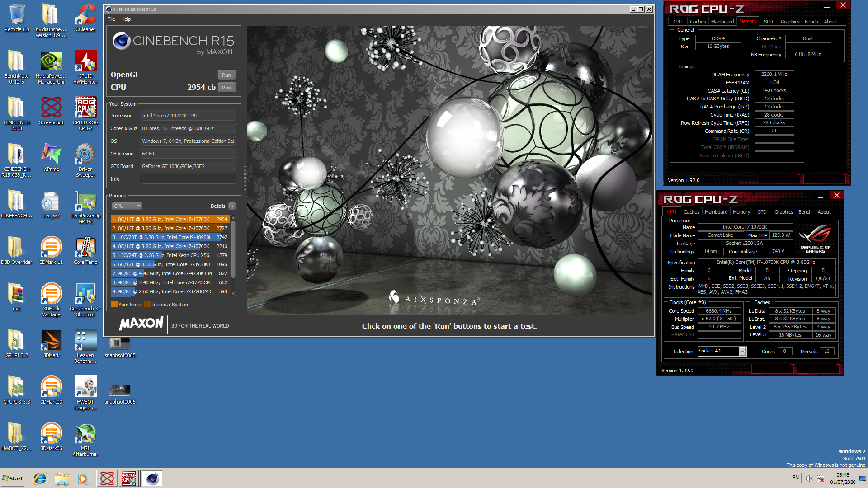Open MSI Afterburner desktop icon

tap(85, 440)
